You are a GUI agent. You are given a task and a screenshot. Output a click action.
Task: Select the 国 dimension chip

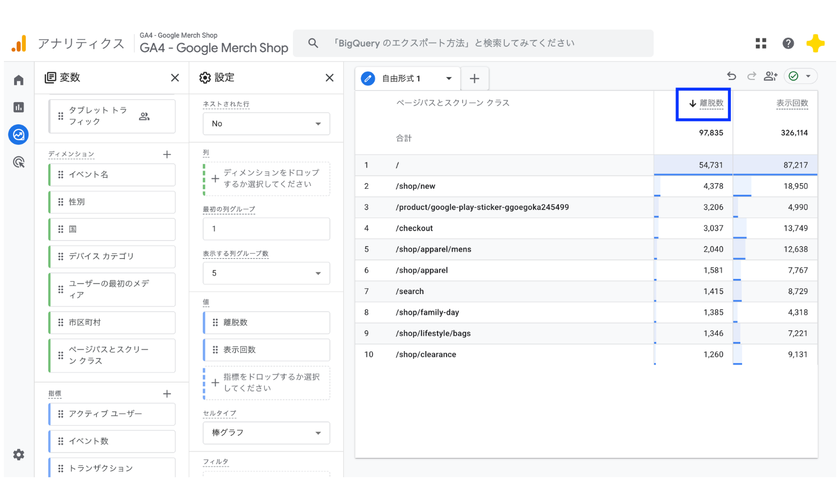pos(112,230)
